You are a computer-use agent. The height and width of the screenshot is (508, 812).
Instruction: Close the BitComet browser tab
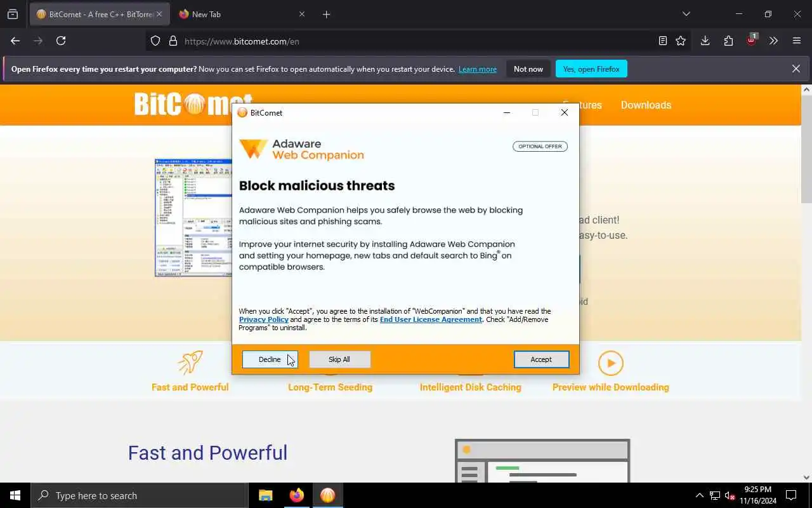coord(159,14)
